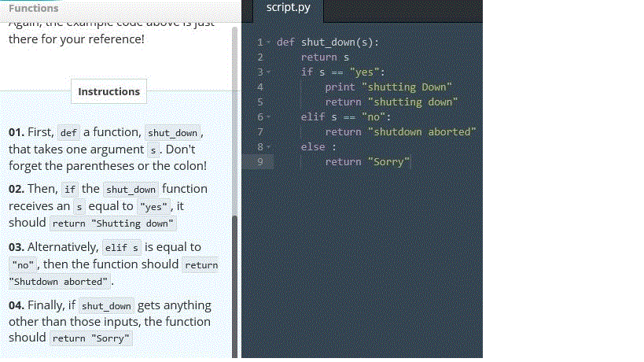Place cursor after return "Sorry" in editor
The width and height of the screenshot is (644, 362).
click(412, 162)
